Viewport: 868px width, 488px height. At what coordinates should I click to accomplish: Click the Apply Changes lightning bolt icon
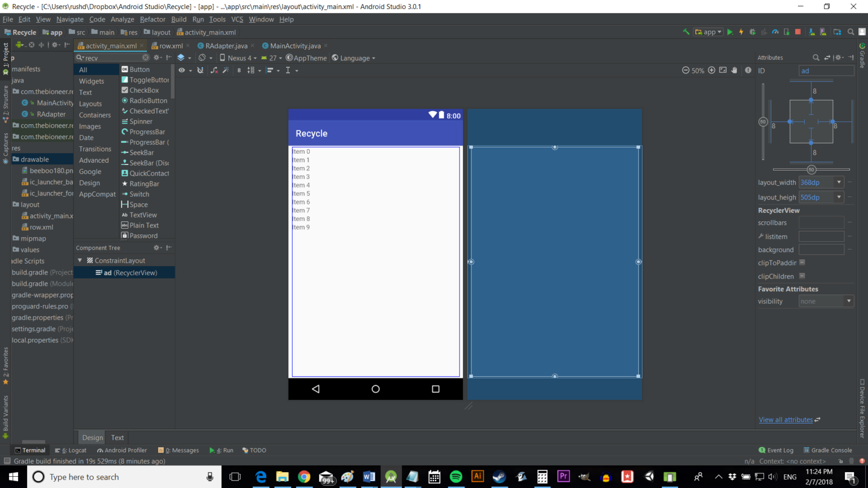point(741,32)
